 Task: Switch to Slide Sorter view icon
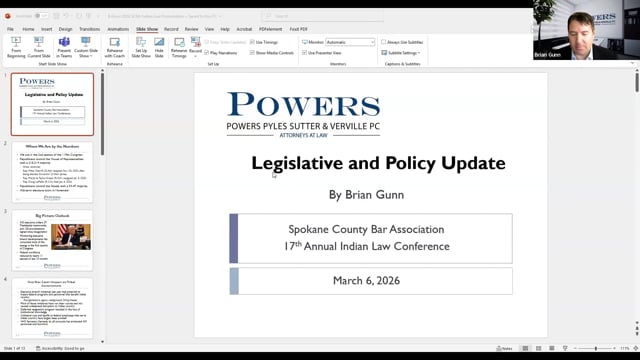(x=539, y=349)
